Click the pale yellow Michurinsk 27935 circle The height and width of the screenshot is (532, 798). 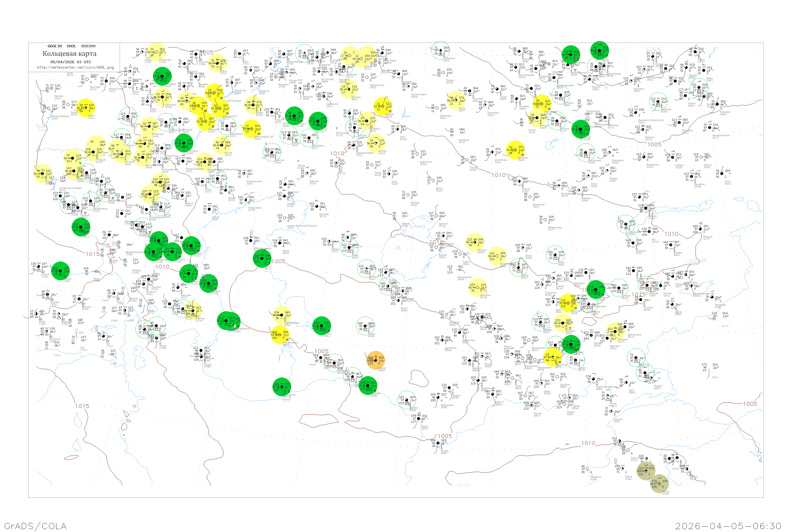[x=157, y=52]
